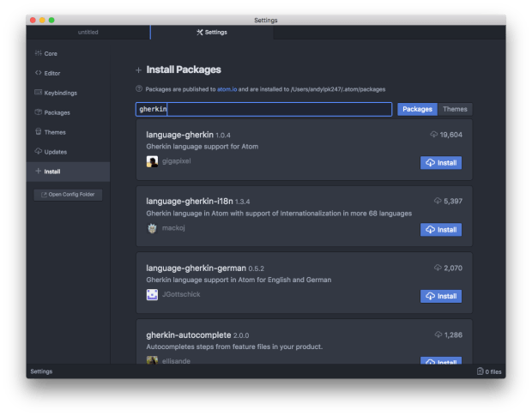Screen dimensions: 532x416
Task: Click the gherkin search input field
Action: pyautogui.click(x=263, y=110)
